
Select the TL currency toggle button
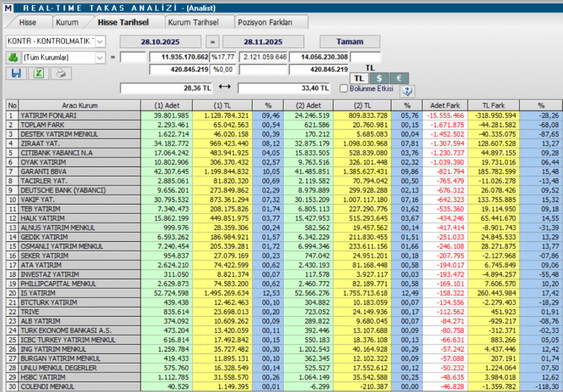pyautogui.click(x=359, y=78)
